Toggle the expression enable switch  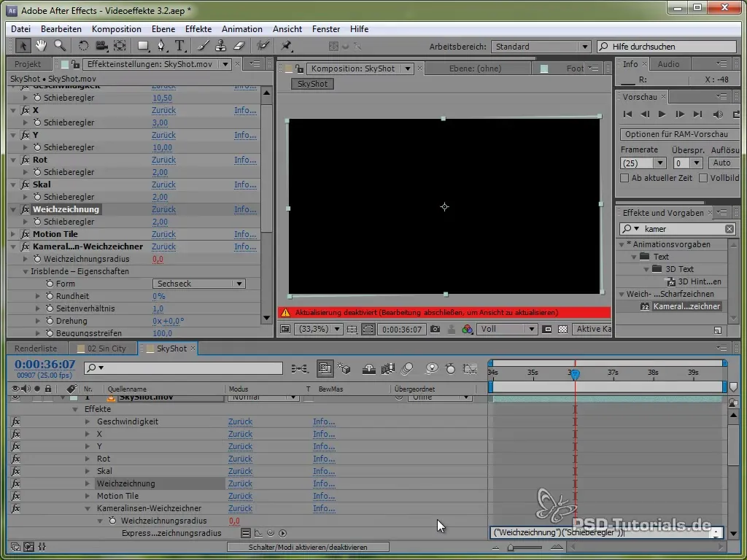tap(245, 533)
